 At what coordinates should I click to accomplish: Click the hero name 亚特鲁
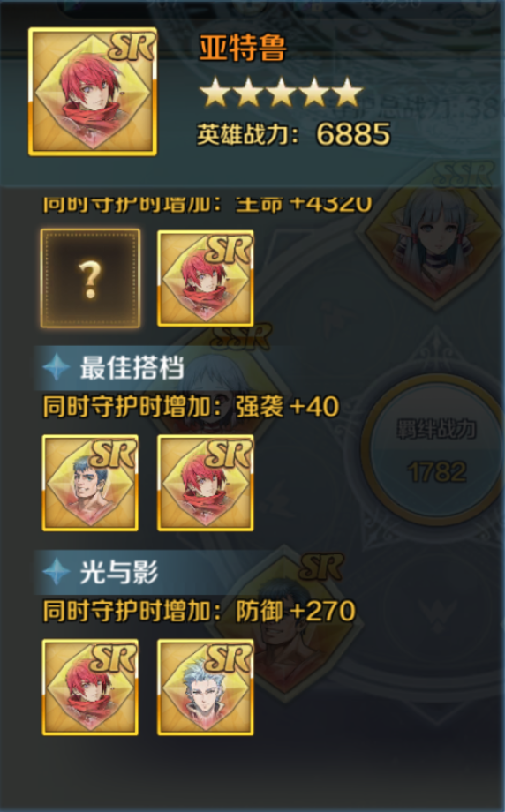pos(243,49)
